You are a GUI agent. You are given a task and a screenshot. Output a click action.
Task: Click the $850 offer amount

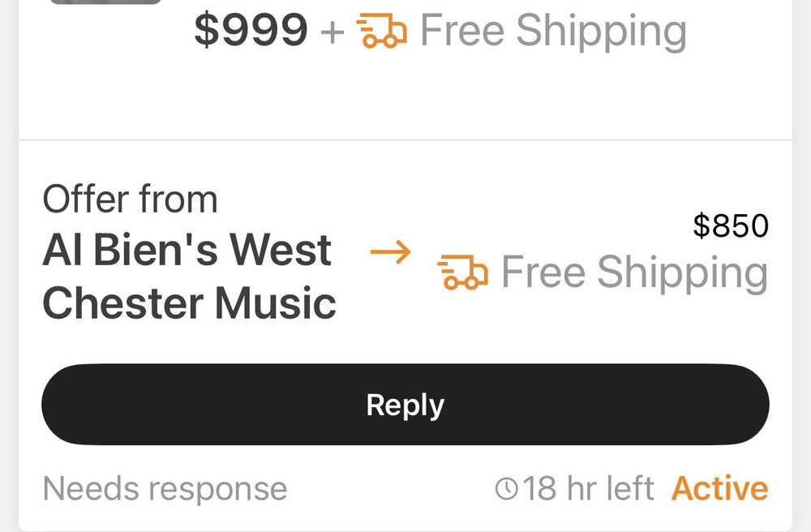(730, 226)
